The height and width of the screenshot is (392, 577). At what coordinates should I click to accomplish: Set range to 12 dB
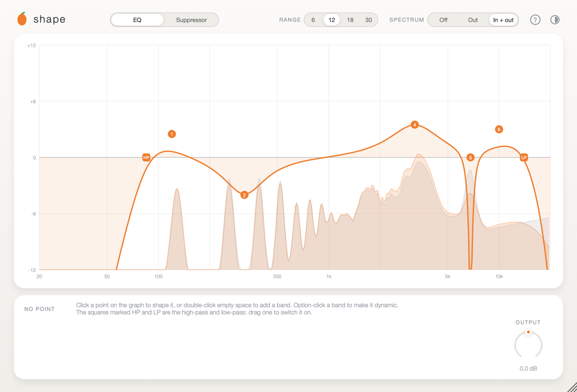tap(332, 20)
